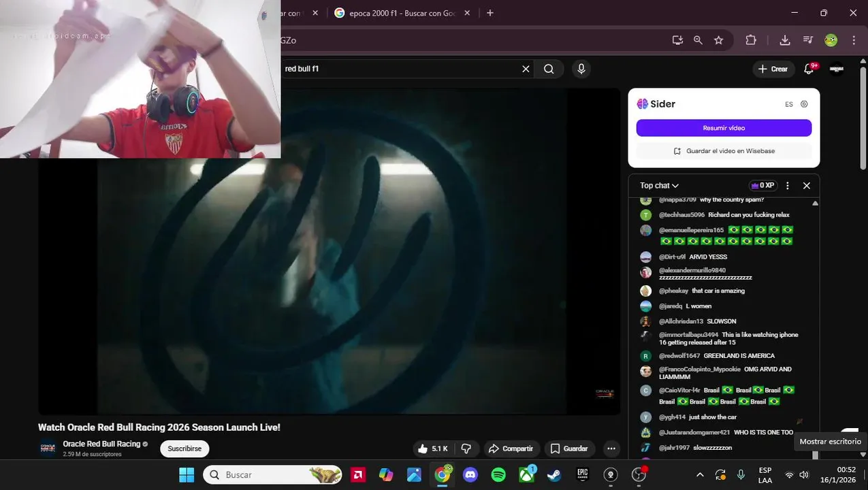Open AMD software from the taskbar
This screenshot has width=868, height=490.
(x=358, y=475)
